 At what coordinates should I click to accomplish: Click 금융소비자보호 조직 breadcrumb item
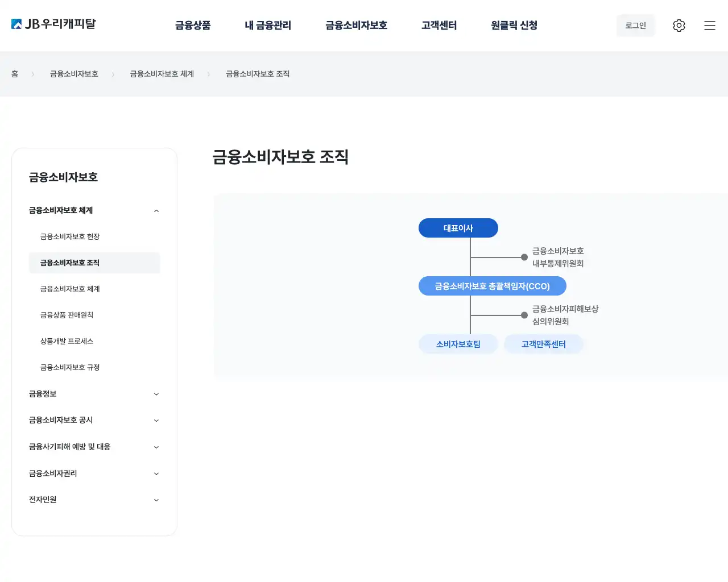(x=258, y=74)
